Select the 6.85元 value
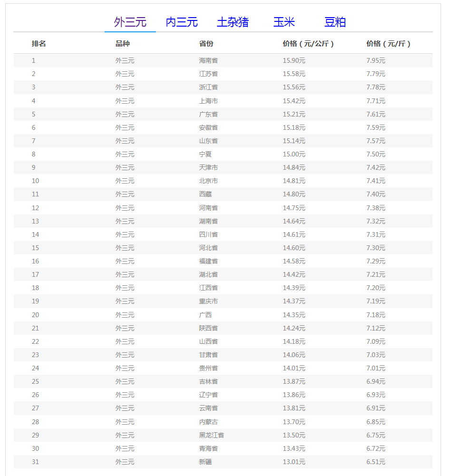This screenshot has height=476, width=452. pyautogui.click(x=376, y=422)
